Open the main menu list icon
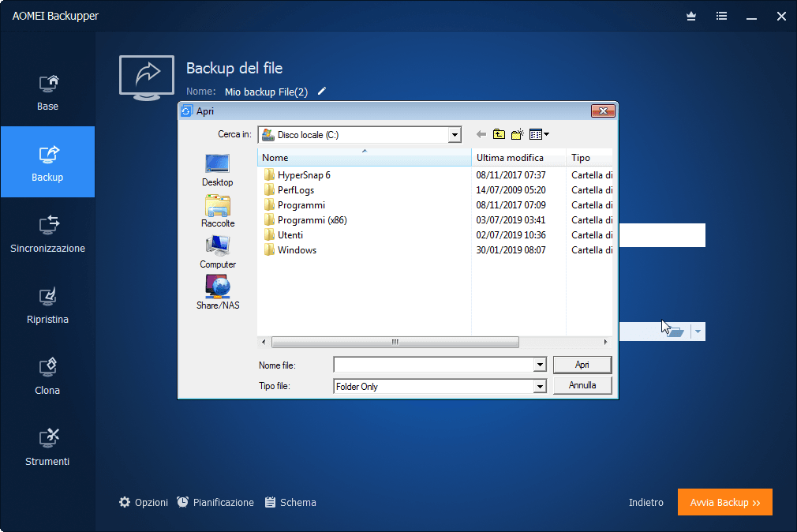This screenshot has height=532, width=797. point(721,17)
